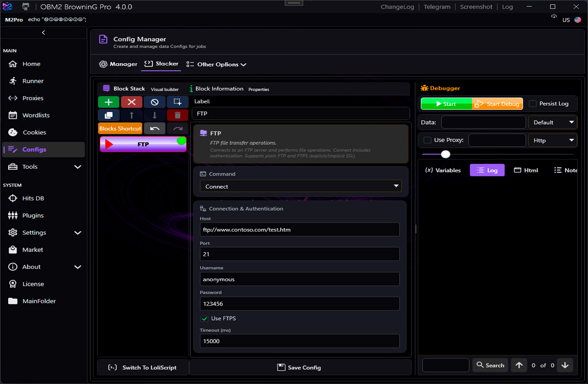Enable the Persist Log checkbox
This screenshot has width=588, height=384.
[532, 104]
